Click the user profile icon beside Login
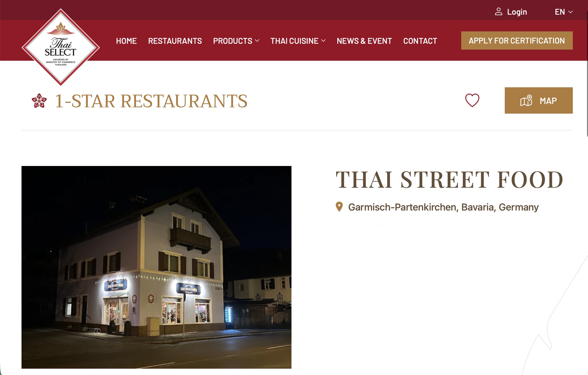The height and width of the screenshot is (375, 588). pos(498,12)
